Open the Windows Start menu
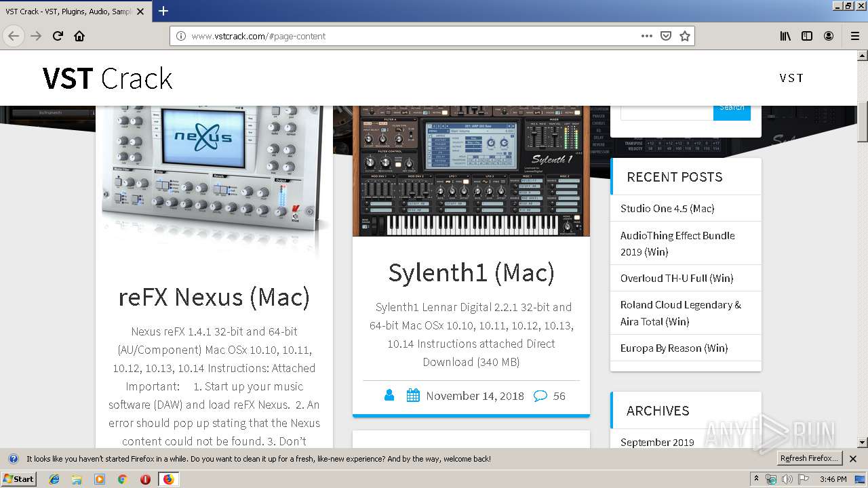868x488 pixels. click(x=18, y=479)
